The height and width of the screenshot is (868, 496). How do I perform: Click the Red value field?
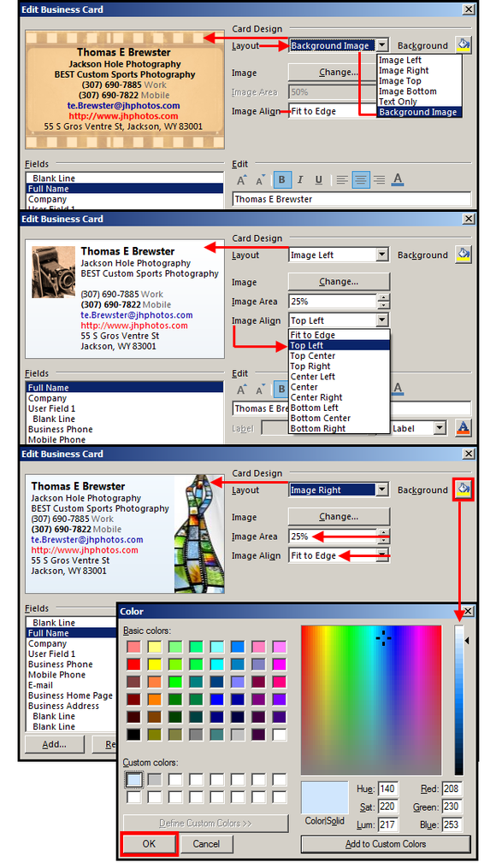tap(452, 789)
